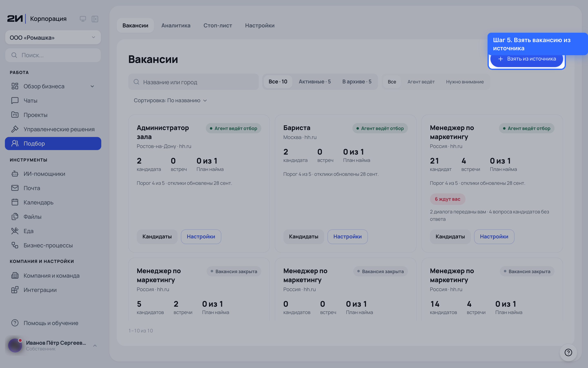The height and width of the screenshot is (368, 588).
Task: Open Почта via the envelope icon
Action: point(15,188)
